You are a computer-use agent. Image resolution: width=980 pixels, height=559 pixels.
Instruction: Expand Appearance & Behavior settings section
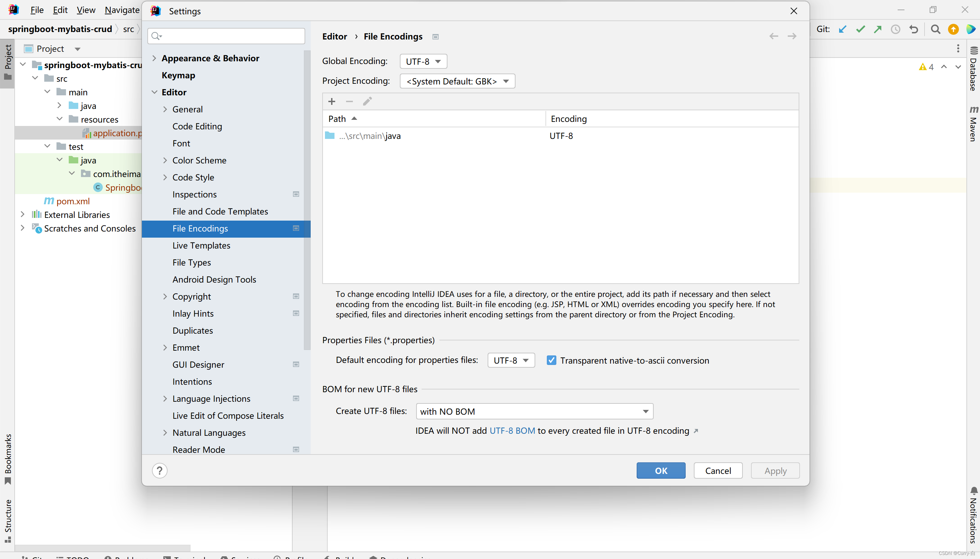154,58
